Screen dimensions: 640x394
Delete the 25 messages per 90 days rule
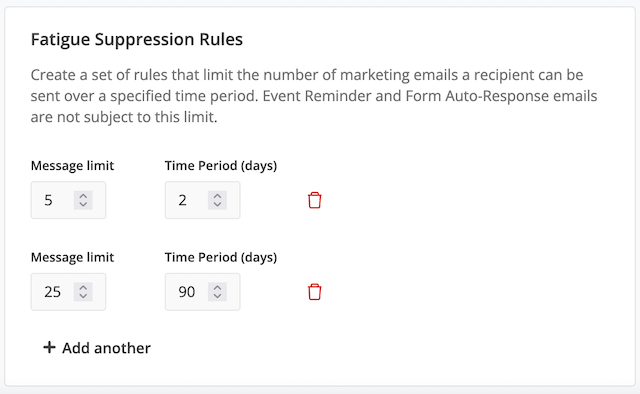(x=314, y=292)
